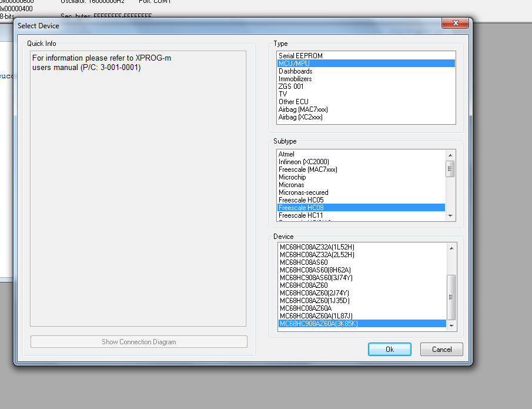Select Freescale (MAC7xxx) subtype

tap(361, 169)
